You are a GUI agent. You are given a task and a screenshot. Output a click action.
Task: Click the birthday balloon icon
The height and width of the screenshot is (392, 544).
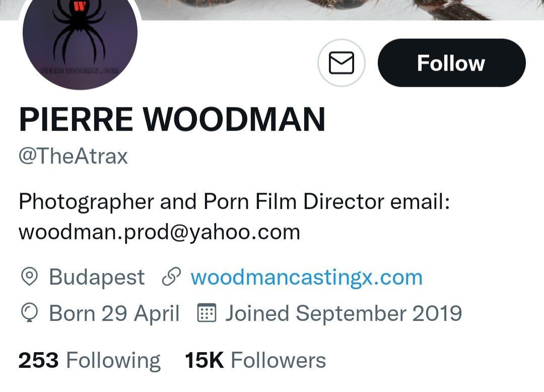click(29, 313)
